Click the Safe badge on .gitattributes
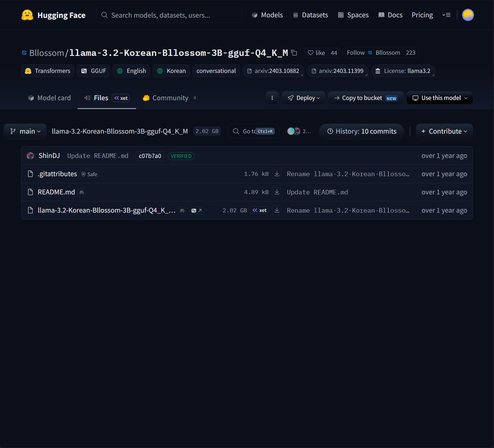This screenshot has width=494, height=448. [x=90, y=174]
